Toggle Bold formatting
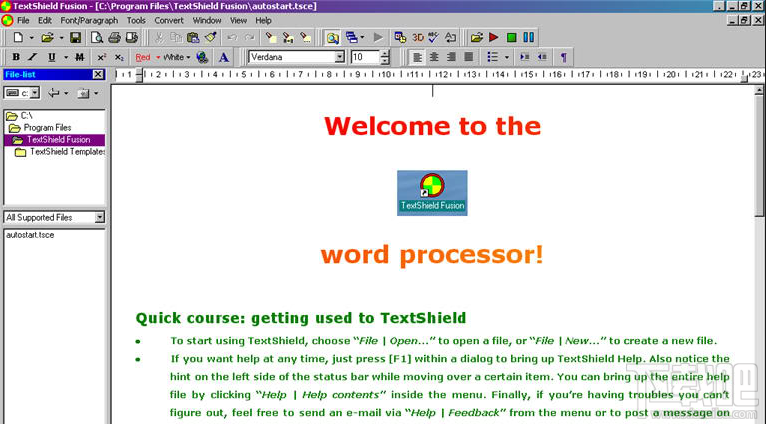 pos(16,57)
